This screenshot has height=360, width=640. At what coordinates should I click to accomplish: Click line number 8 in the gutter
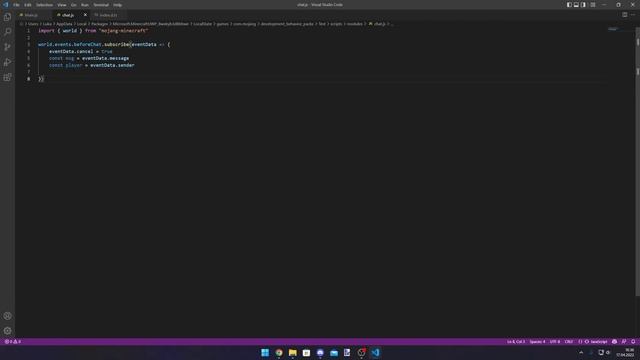click(x=29, y=79)
